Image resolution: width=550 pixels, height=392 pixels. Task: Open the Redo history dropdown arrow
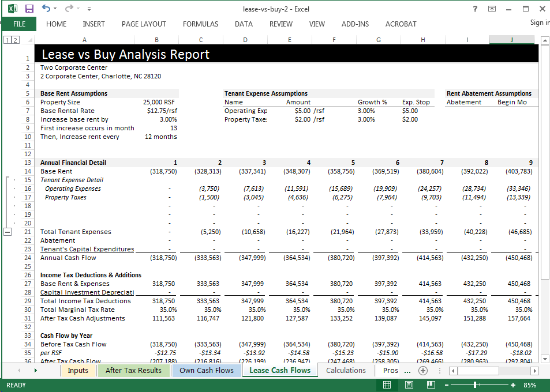pyautogui.click(x=78, y=9)
